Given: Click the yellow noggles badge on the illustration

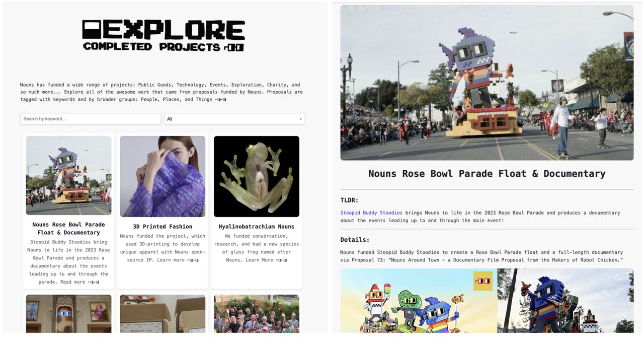Looking at the screenshot, I should (x=483, y=281).
